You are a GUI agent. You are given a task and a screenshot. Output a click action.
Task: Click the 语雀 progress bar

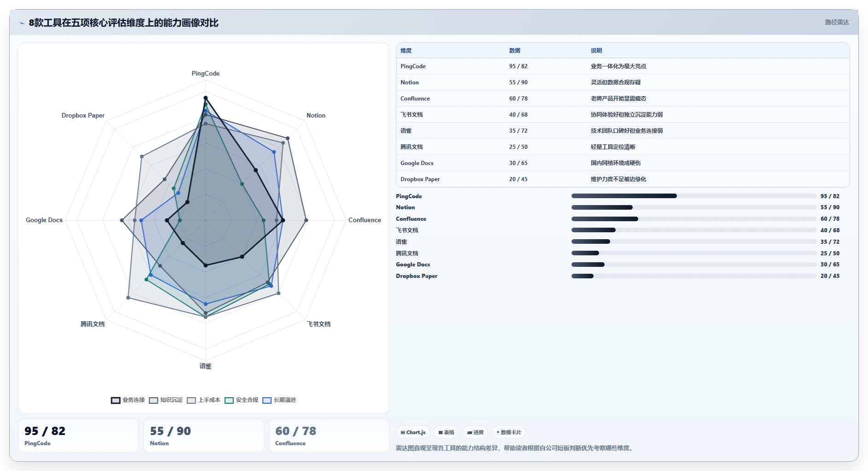coord(694,241)
